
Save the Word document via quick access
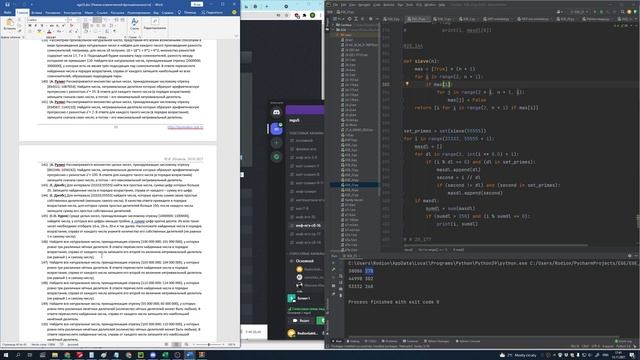(8, 4)
